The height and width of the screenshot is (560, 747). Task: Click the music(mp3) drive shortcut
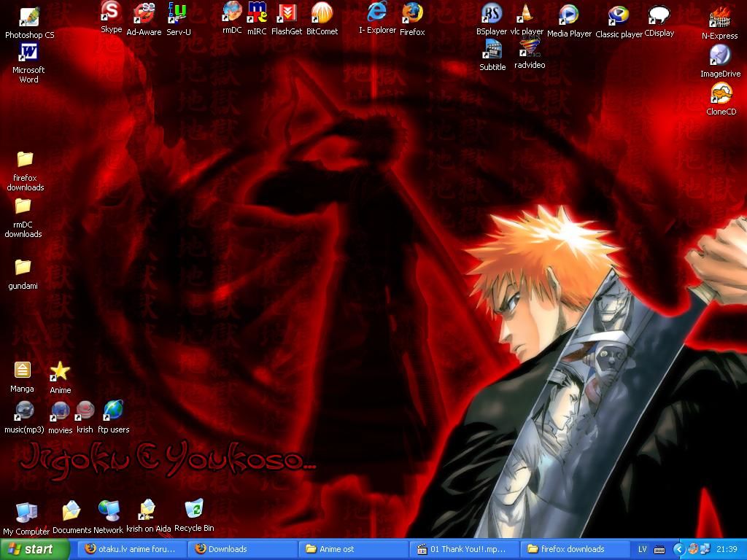tap(24, 411)
